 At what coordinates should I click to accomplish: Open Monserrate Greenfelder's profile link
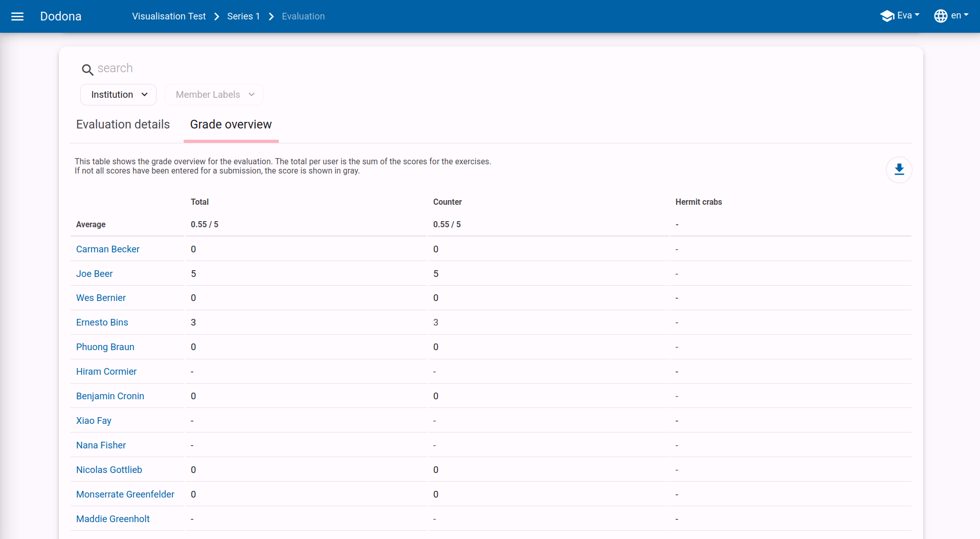[x=125, y=494]
